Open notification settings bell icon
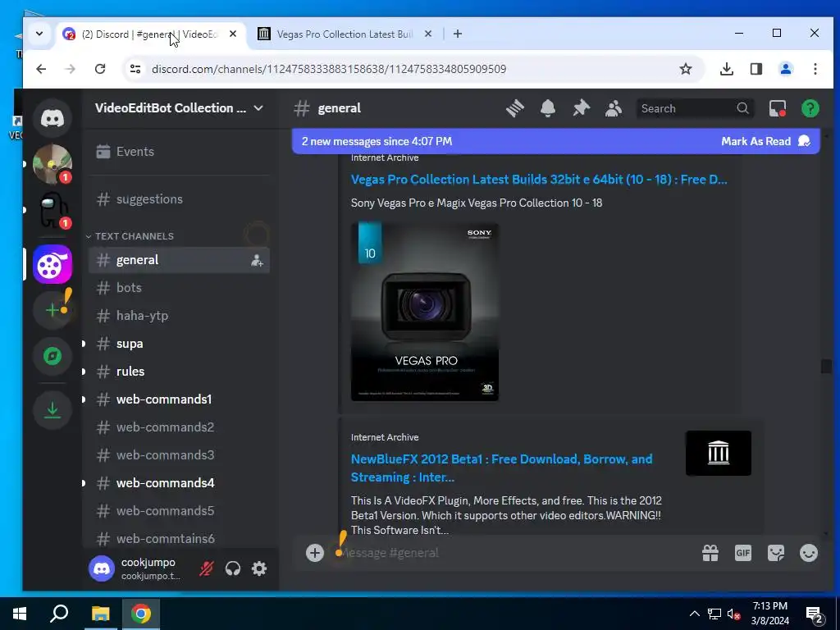Screen dimensions: 840x630 [547, 108]
